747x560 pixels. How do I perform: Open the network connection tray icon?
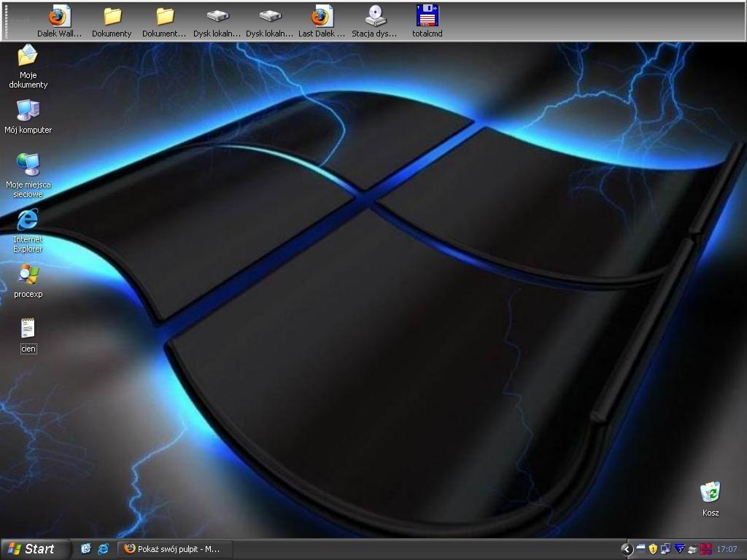click(665, 549)
